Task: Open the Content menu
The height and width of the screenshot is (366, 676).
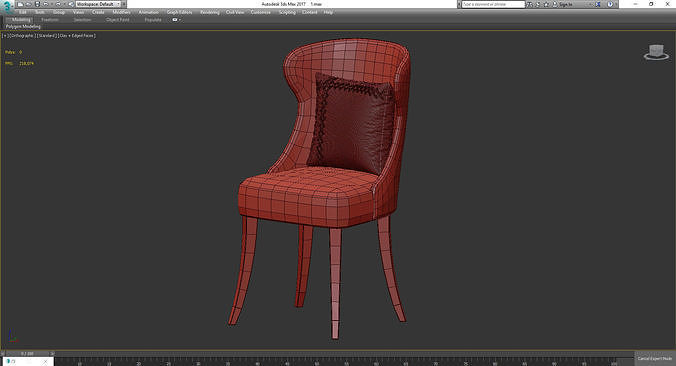Action: (310, 13)
